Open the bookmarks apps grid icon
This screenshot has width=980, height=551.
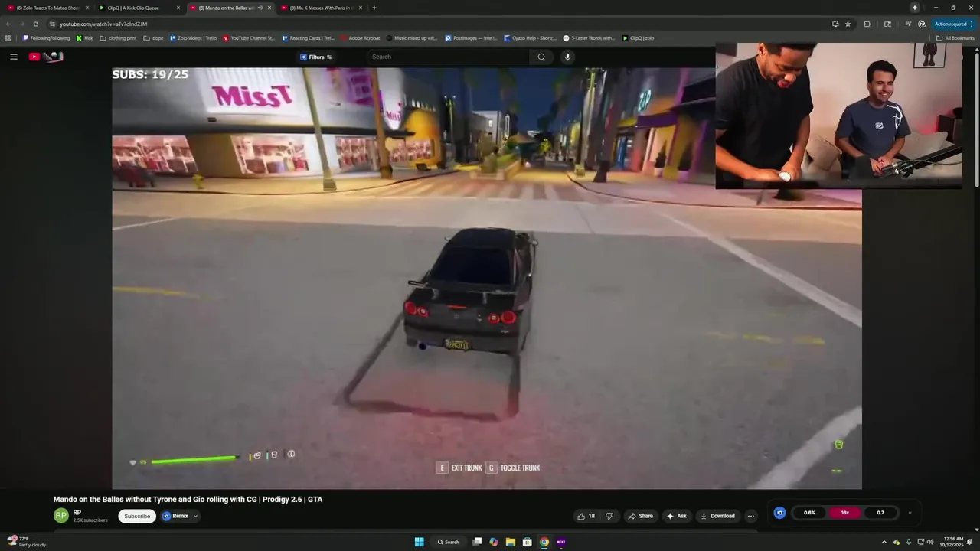coord(8,37)
